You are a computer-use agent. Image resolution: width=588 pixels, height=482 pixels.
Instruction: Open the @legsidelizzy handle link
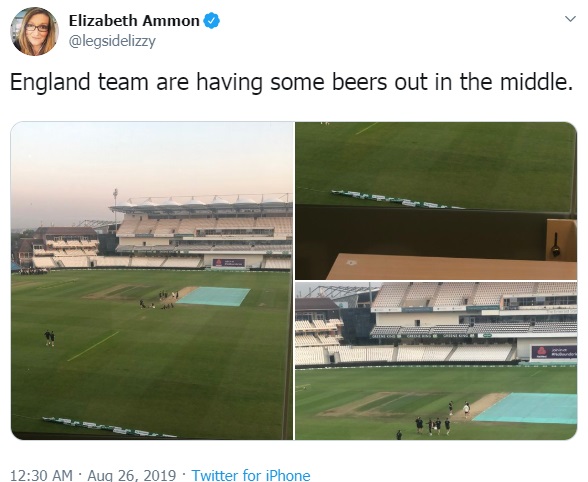pos(112,41)
